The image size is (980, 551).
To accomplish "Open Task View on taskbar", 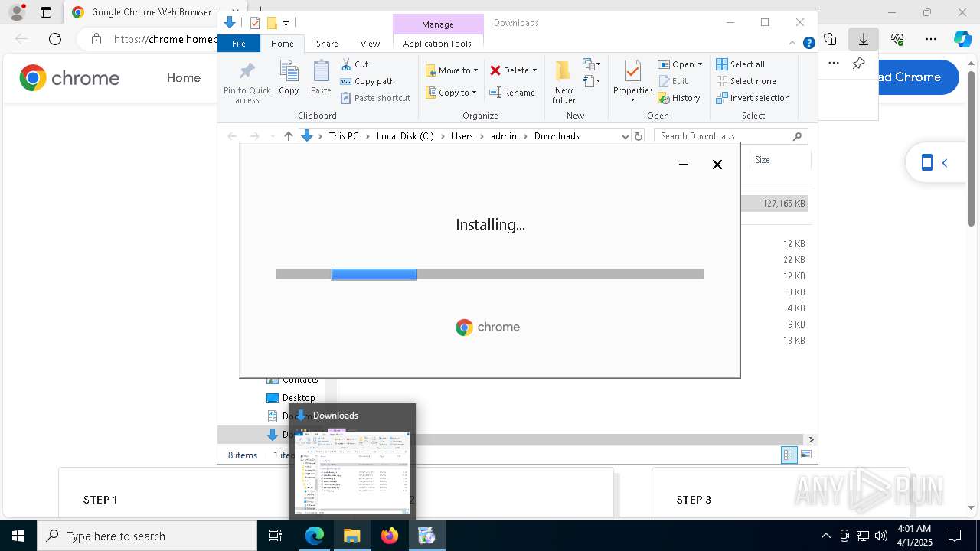I will 276,536.
